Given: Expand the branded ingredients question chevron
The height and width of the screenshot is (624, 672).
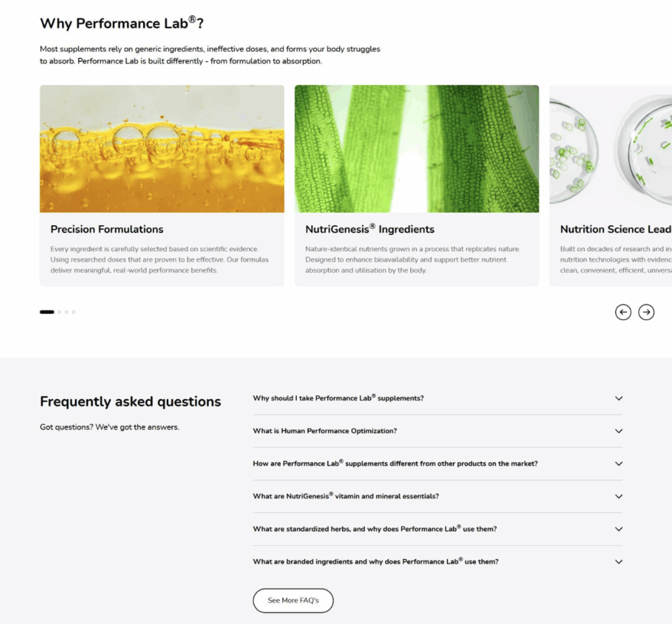Looking at the screenshot, I should 619,562.
